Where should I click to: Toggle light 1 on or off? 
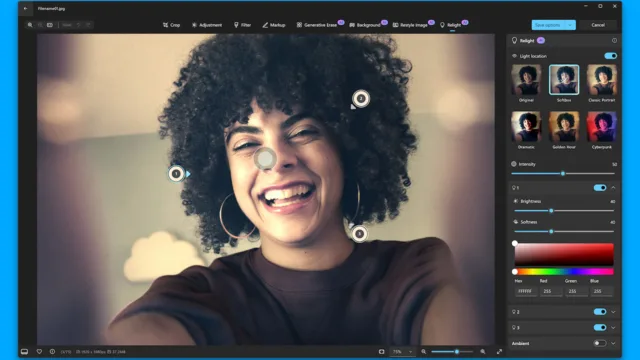click(x=600, y=188)
